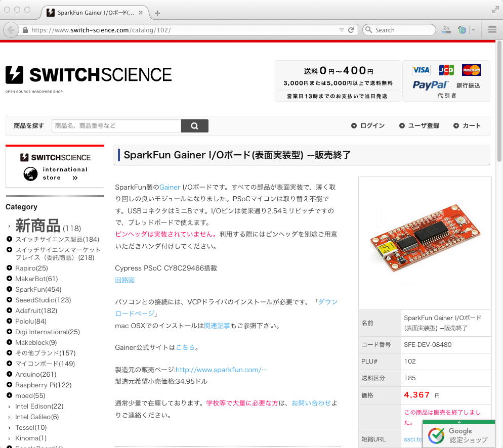Click the PayPal logo

tap(430, 85)
